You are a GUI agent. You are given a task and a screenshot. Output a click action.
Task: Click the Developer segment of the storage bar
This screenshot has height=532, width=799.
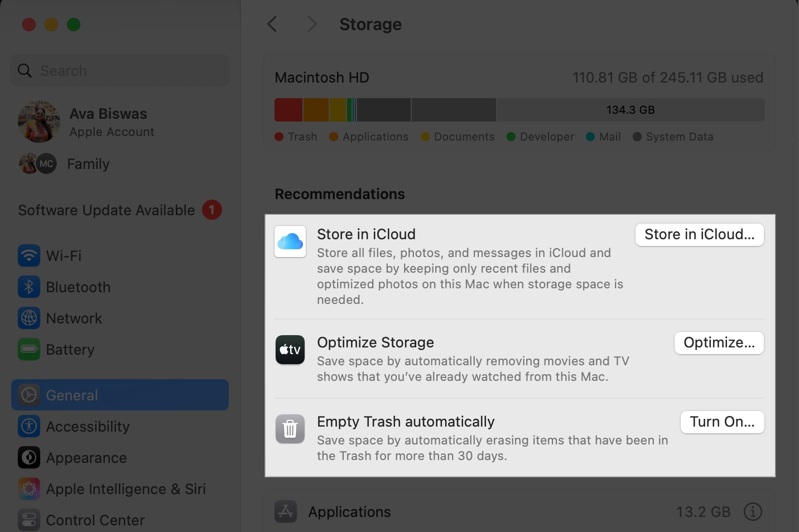[349, 110]
